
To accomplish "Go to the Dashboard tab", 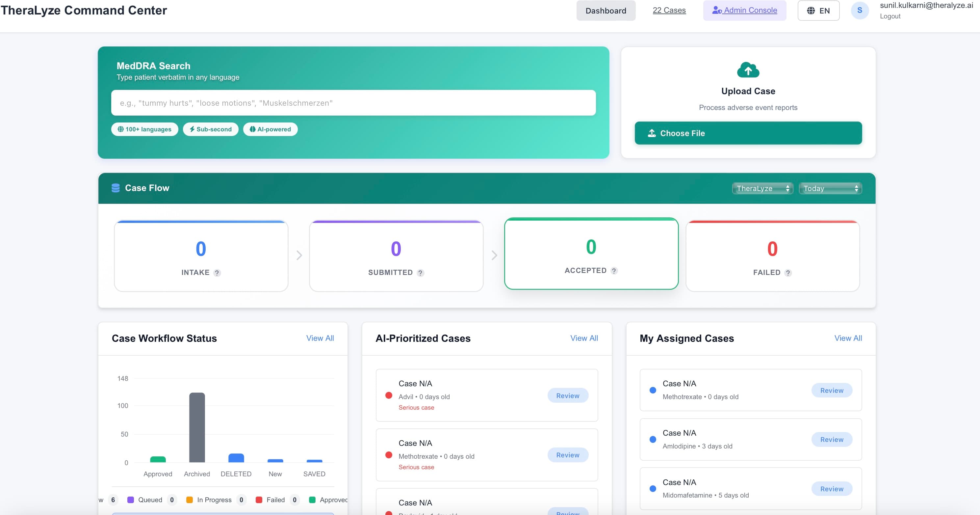I will click(x=606, y=11).
